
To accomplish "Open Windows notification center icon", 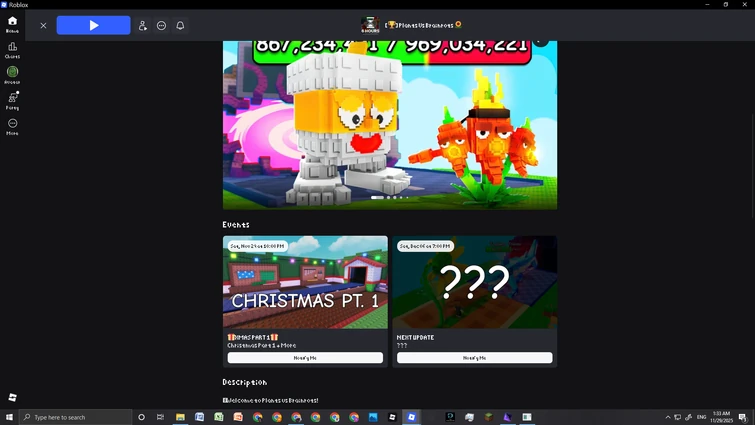I will [742, 417].
